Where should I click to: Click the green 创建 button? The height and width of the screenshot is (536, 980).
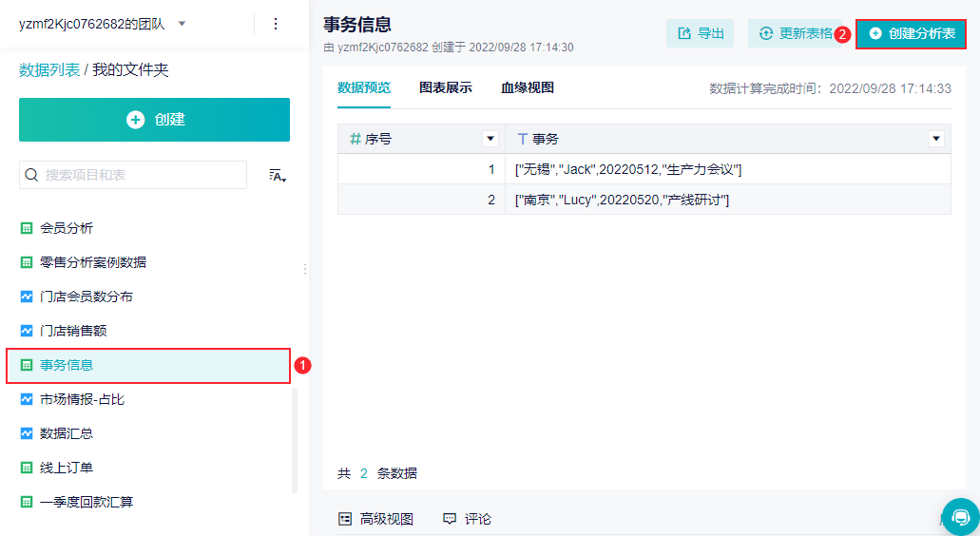pyautogui.click(x=154, y=120)
